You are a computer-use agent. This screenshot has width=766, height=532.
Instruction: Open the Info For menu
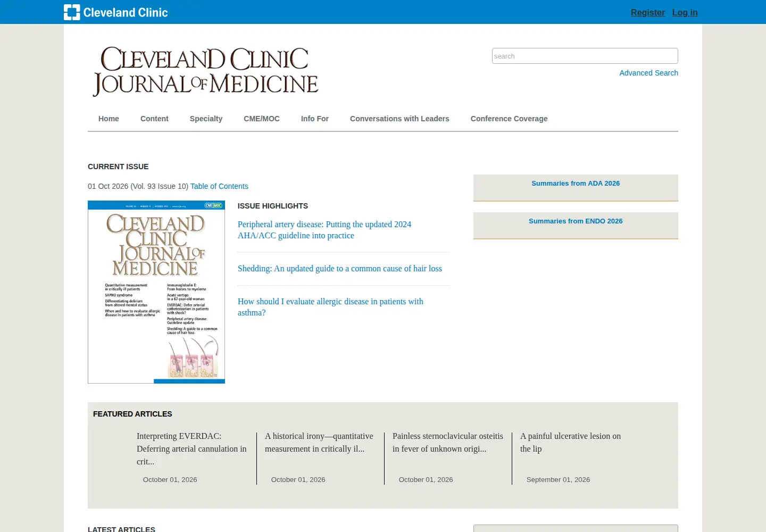click(x=315, y=119)
